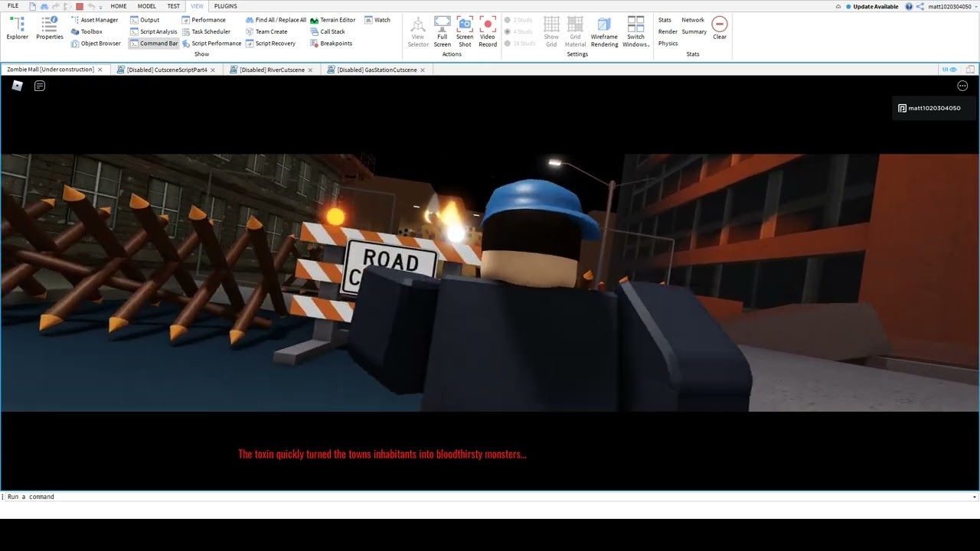Clear the stats display
Viewport: 980px width, 551px height.
[x=720, y=28]
